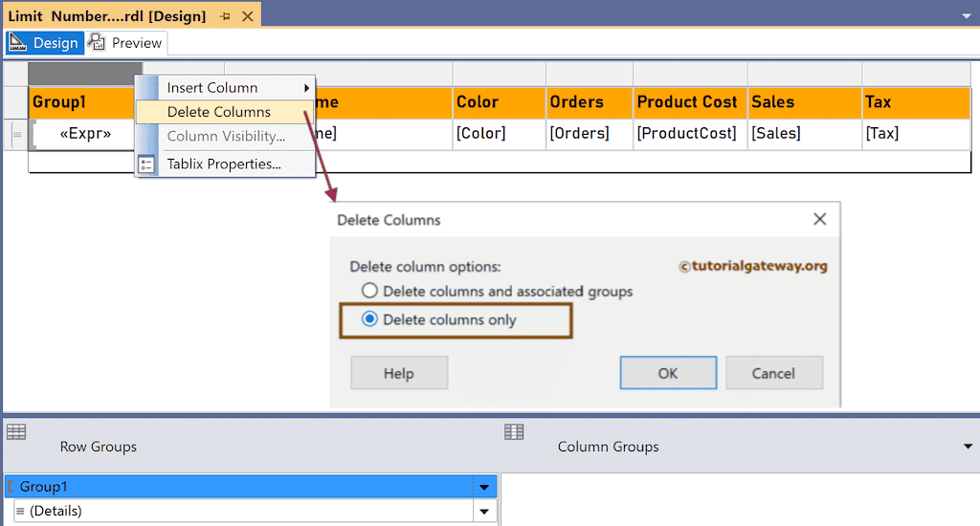Click the [ProductCost] data cell
The height and width of the screenshot is (526, 980).
tap(690, 134)
